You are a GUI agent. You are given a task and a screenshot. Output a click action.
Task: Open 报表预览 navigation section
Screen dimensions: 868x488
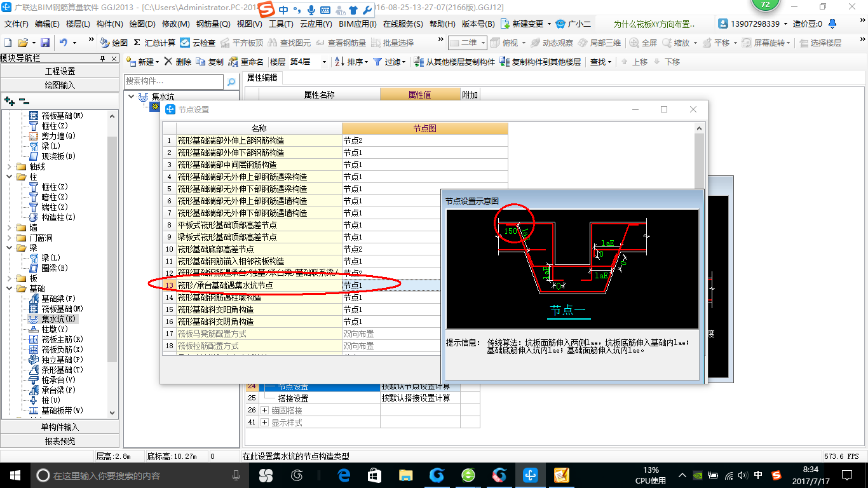point(60,441)
